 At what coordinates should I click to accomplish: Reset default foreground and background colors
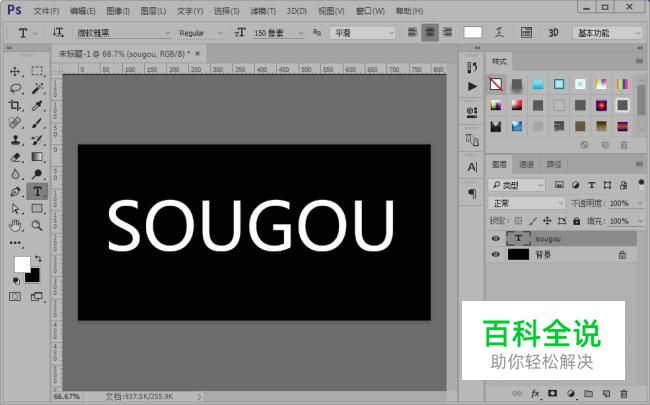pyautogui.click(x=16, y=281)
